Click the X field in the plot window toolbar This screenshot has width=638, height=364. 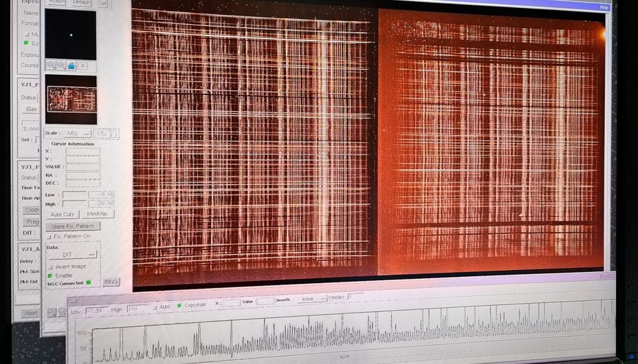coord(231,302)
